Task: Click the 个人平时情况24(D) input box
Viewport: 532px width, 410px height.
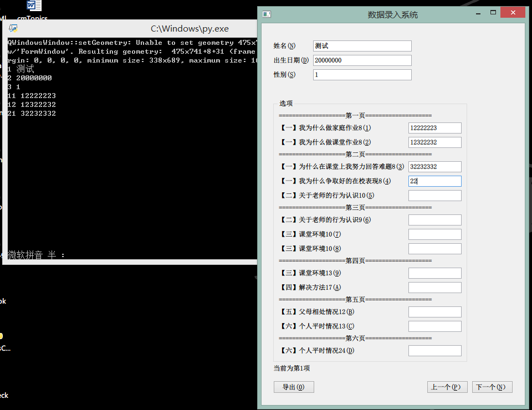Action: pyautogui.click(x=434, y=351)
